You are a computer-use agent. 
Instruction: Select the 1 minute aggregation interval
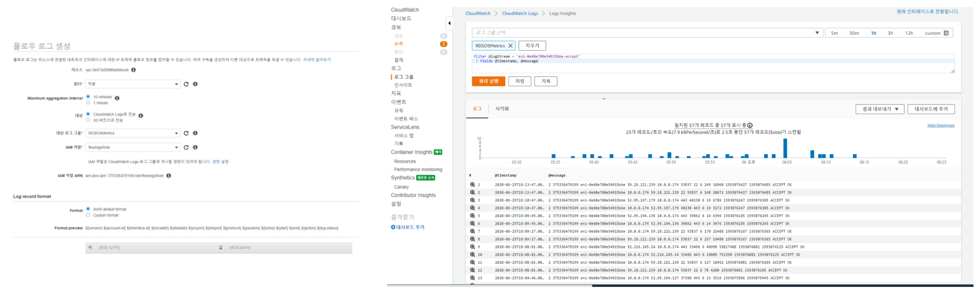(x=88, y=103)
